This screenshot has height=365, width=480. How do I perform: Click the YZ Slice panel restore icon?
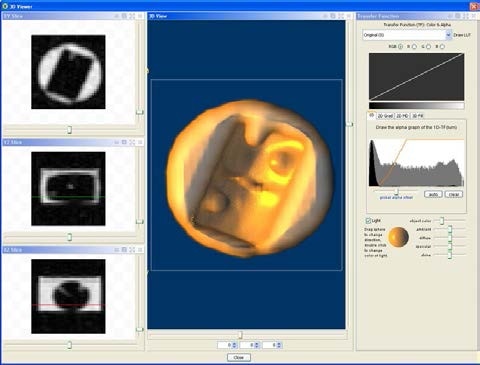124,142
